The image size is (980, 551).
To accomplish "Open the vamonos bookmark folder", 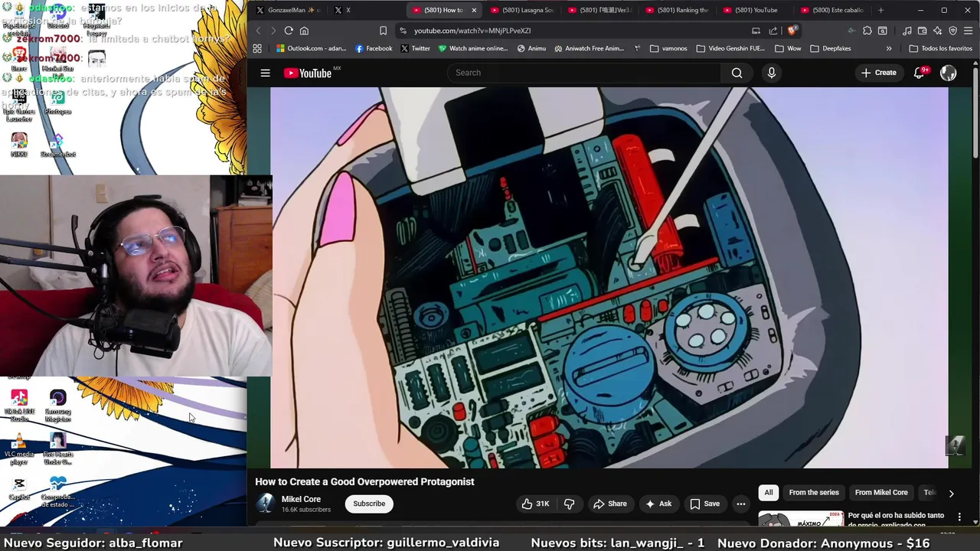I will tap(668, 48).
